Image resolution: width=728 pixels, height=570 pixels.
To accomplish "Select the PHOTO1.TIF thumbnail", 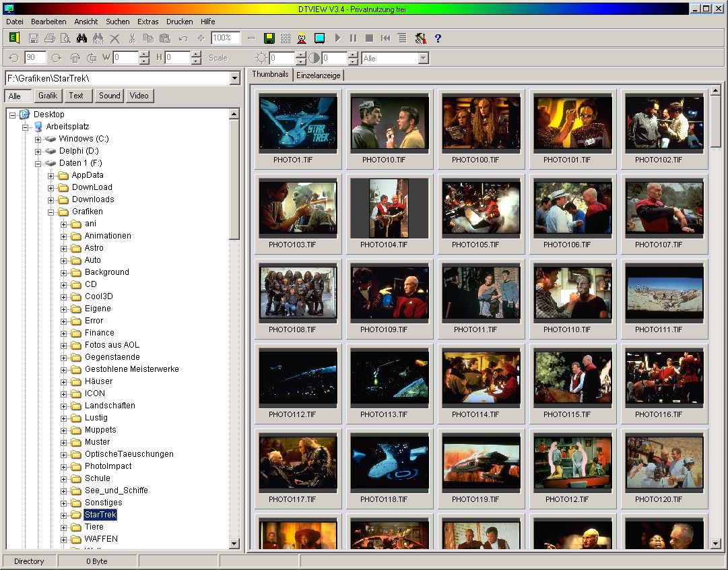I will [298, 129].
